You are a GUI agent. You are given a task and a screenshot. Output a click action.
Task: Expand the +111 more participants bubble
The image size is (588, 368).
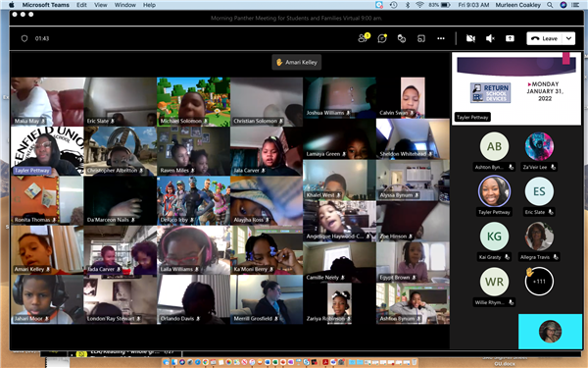pyautogui.click(x=539, y=282)
